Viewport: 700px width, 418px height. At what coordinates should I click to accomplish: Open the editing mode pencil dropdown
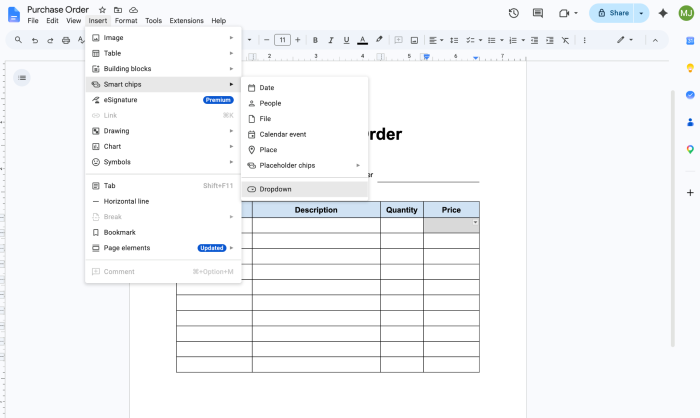(x=625, y=40)
